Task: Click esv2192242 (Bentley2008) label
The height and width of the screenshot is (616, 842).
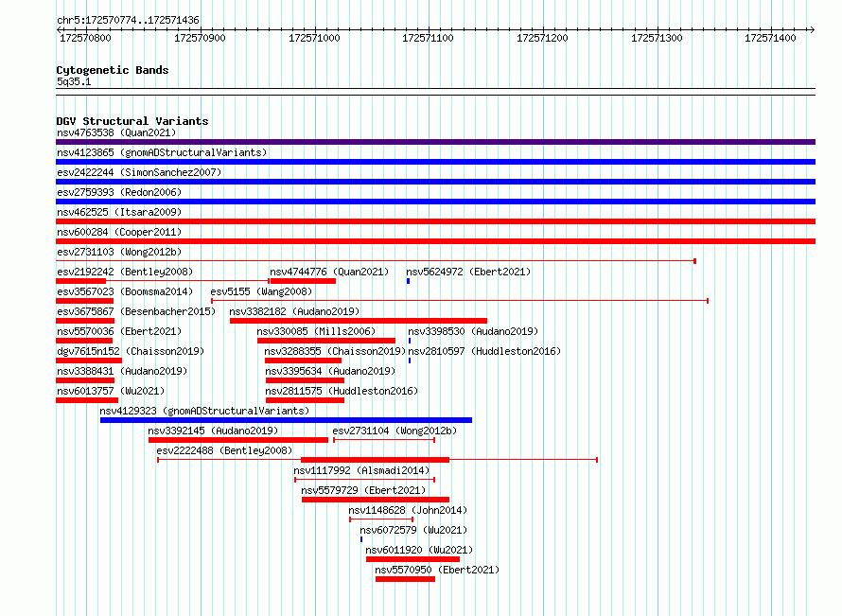Action: pyautogui.click(x=125, y=272)
